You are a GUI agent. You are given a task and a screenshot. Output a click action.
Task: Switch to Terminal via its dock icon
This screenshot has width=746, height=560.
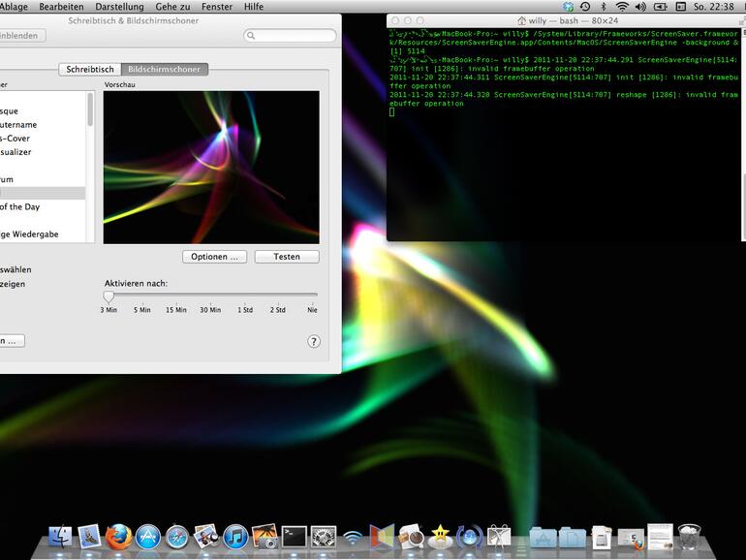(294, 536)
